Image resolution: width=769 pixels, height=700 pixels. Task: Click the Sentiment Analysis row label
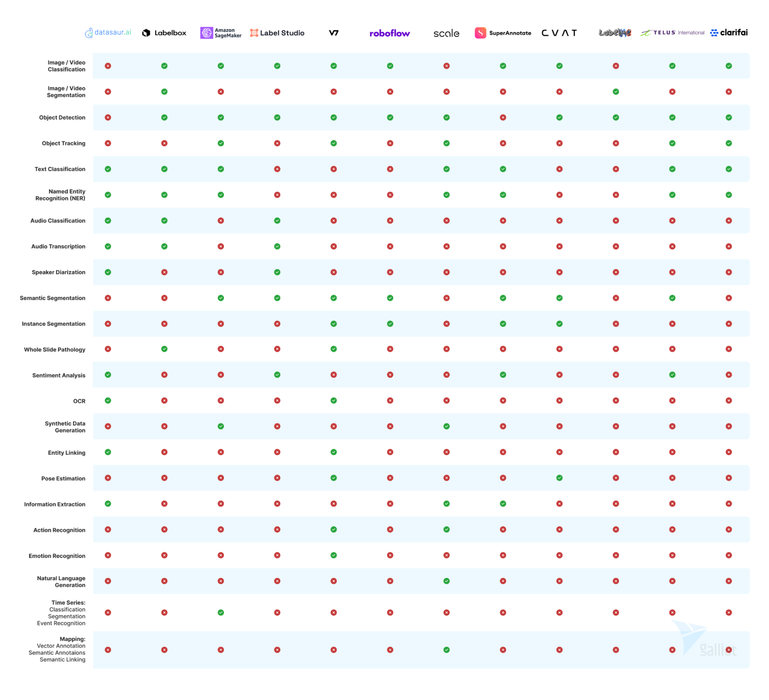[x=59, y=375]
